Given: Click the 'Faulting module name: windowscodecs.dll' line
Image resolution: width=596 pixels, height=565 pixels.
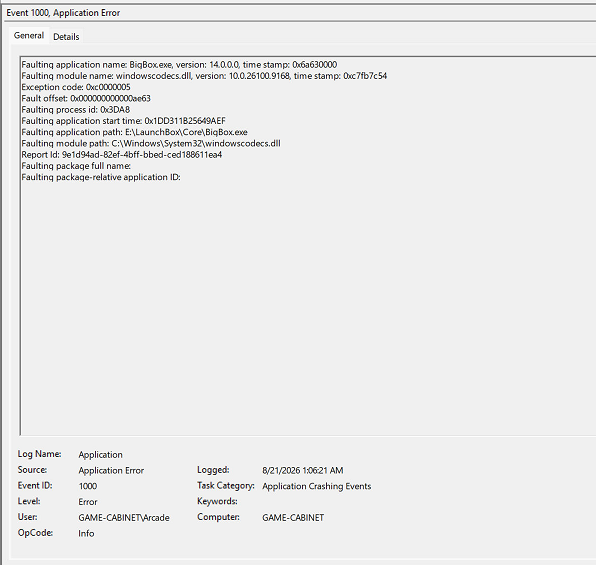Looking at the screenshot, I should (x=204, y=76).
